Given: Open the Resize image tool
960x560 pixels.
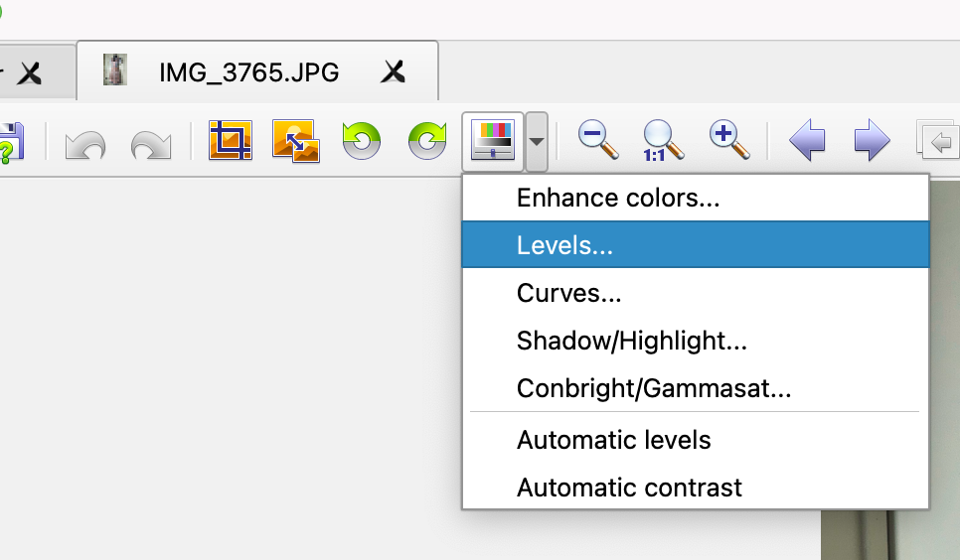Looking at the screenshot, I should (296, 141).
